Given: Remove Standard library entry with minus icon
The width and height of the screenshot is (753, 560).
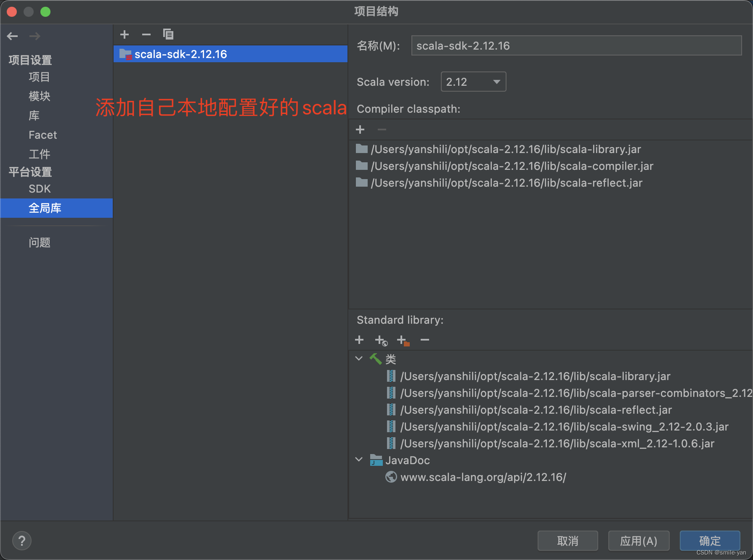Looking at the screenshot, I should [424, 340].
